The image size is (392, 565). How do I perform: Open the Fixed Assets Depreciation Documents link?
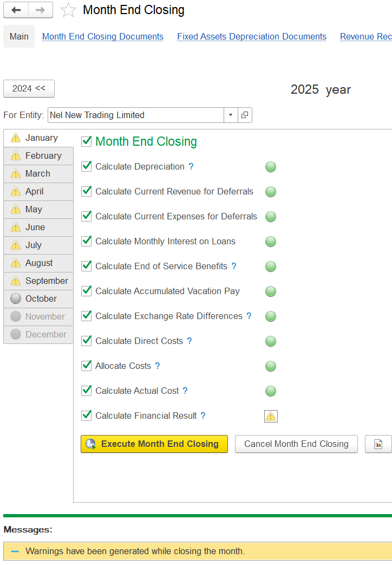coord(252,37)
